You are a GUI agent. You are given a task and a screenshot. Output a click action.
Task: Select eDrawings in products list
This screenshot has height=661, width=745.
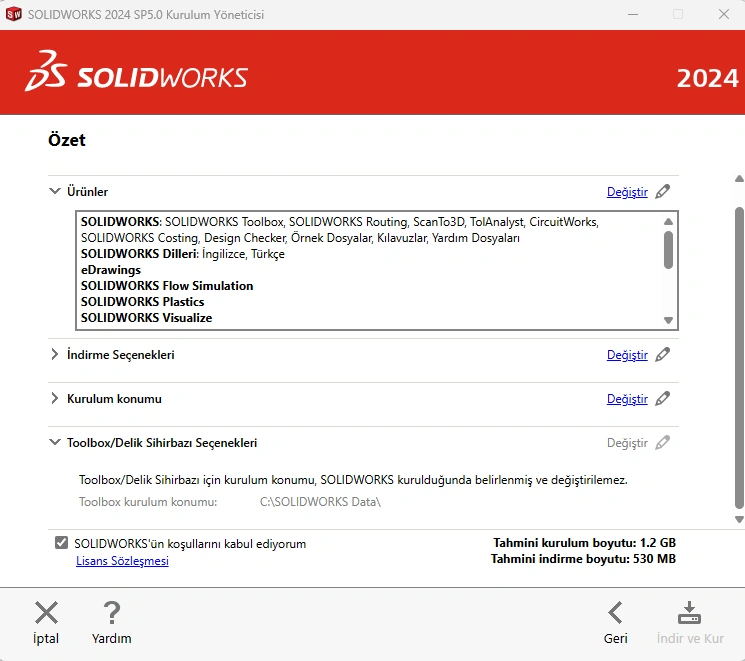tap(111, 270)
